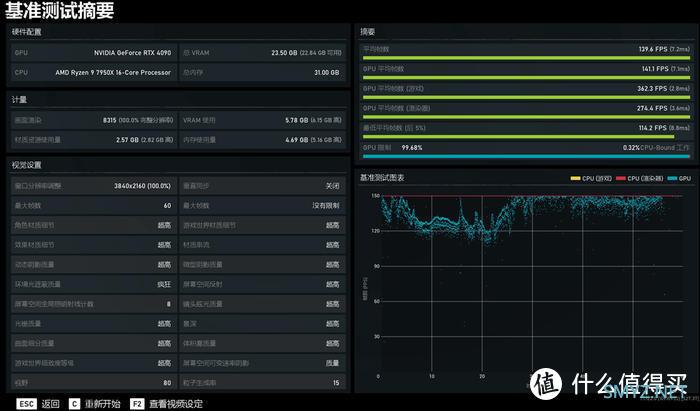Click the 基准测试图表 chart header
The height and width of the screenshot is (411, 700).
pyautogui.click(x=382, y=178)
